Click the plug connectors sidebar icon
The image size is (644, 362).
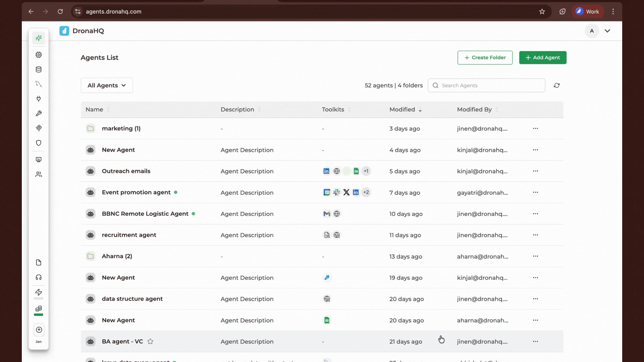pos(39,99)
